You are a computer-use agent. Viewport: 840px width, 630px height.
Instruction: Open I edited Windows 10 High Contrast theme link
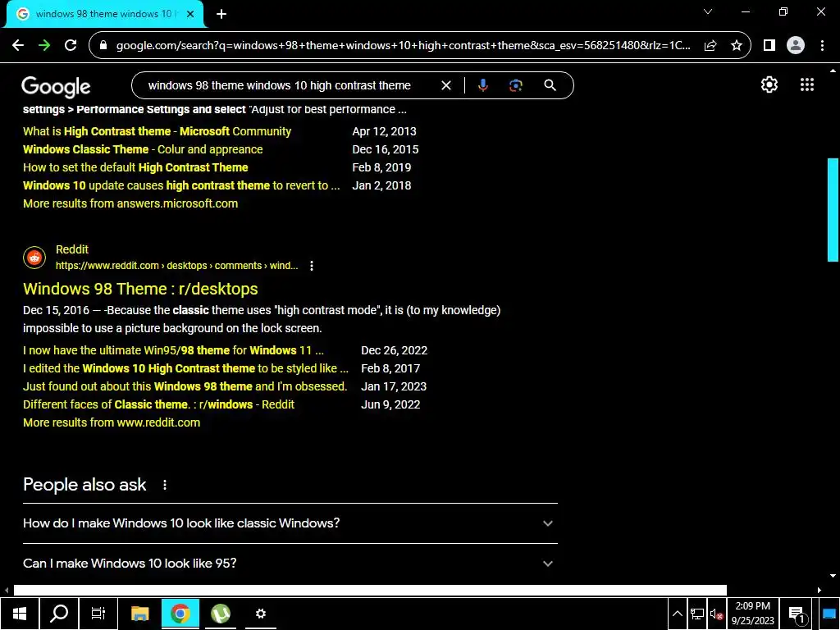pyautogui.click(x=185, y=368)
